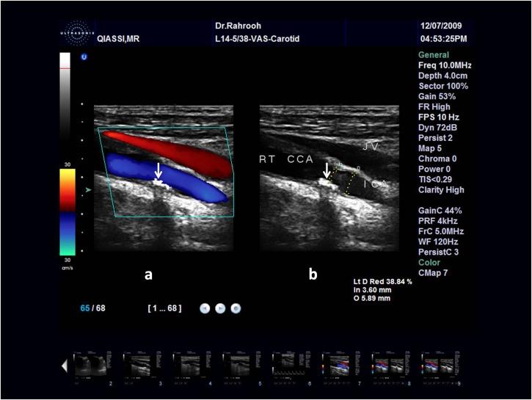Click the blue orientation marker icon
Viewport: 532px width, 400px height.
tap(84, 57)
